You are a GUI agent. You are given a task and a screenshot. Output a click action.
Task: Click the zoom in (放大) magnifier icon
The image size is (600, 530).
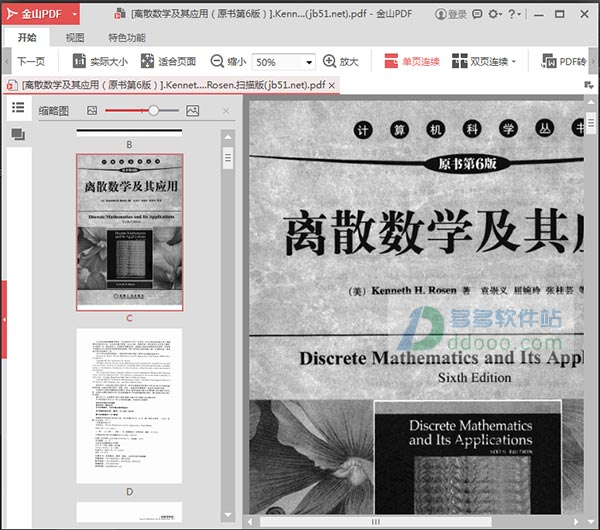pyautogui.click(x=328, y=61)
